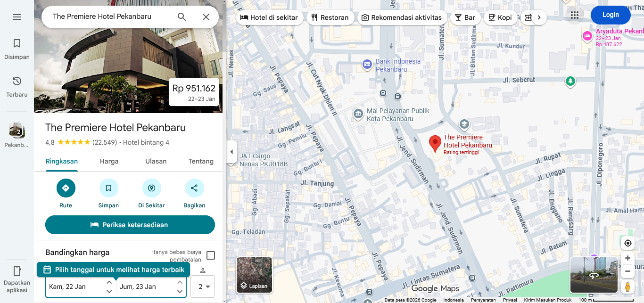Switch to the Harga tab
The height and width of the screenshot is (303, 644).
point(109,161)
